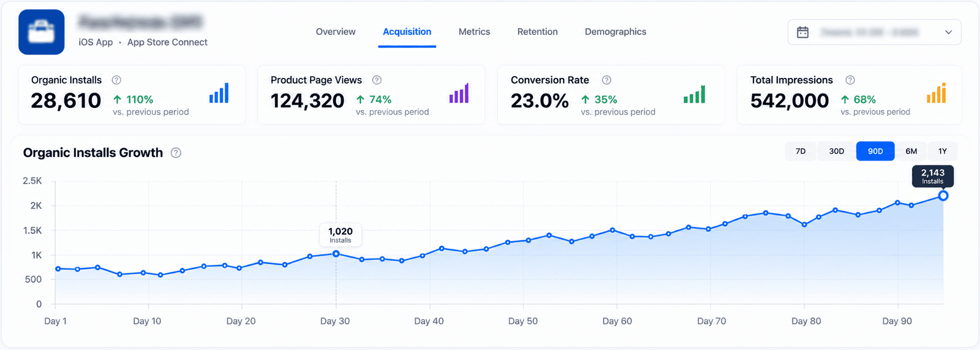The width and height of the screenshot is (980, 350).
Task: Click the green bar chart icon in Conversion Rate
Action: coord(694,94)
